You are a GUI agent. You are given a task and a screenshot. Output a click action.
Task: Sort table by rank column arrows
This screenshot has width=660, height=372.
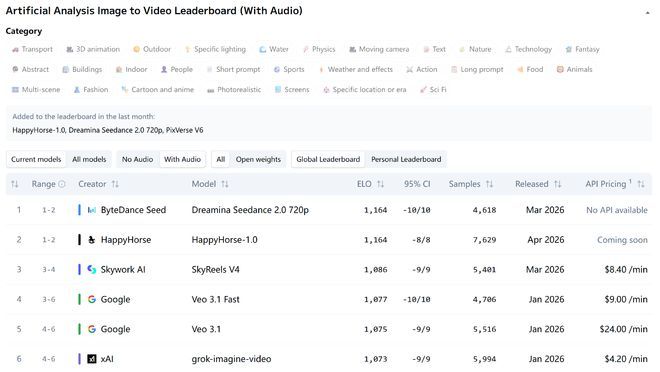pos(15,184)
